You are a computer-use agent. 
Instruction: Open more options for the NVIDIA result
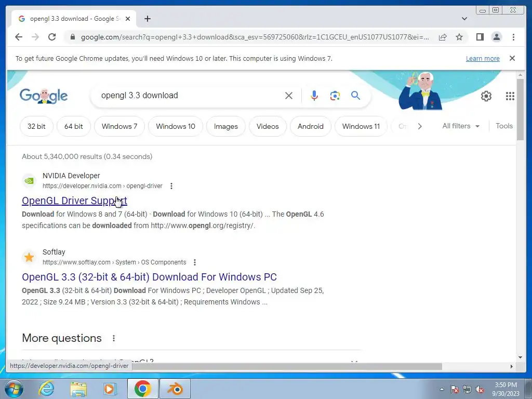pos(171,186)
